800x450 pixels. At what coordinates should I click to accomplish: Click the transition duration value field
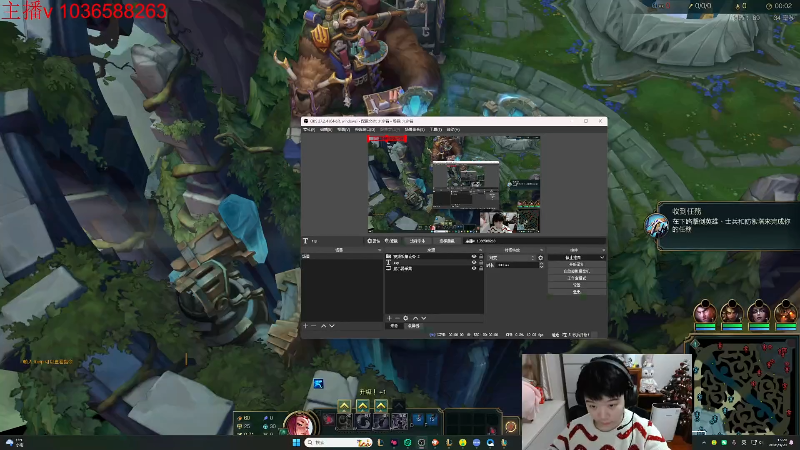(x=517, y=265)
